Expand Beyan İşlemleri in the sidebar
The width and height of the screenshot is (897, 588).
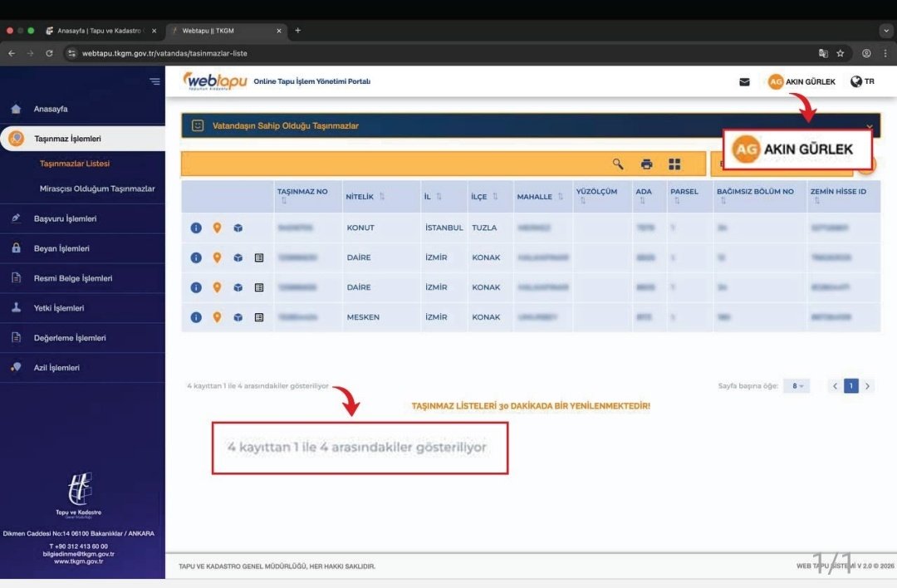point(83,248)
